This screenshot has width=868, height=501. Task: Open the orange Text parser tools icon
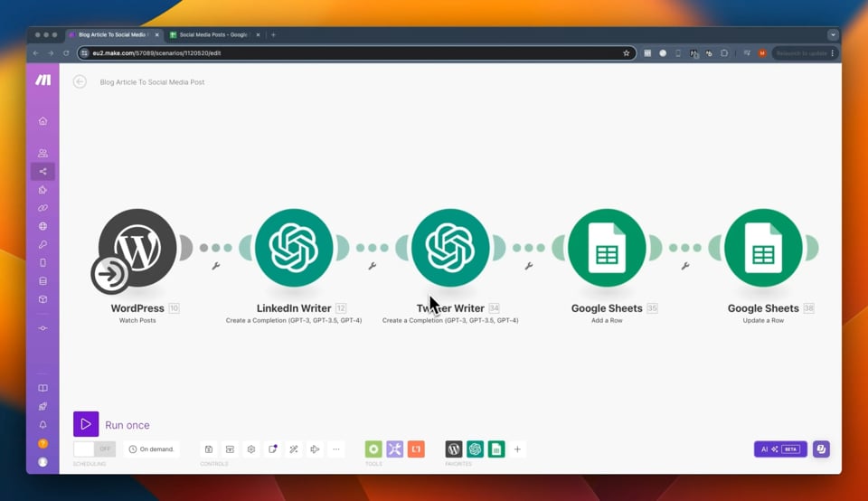click(x=416, y=449)
